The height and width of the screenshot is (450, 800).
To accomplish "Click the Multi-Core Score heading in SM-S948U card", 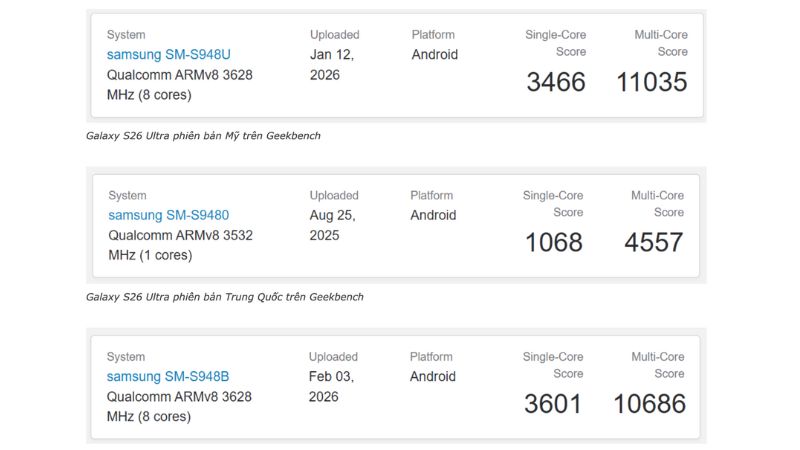I will click(x=660, y=43).
